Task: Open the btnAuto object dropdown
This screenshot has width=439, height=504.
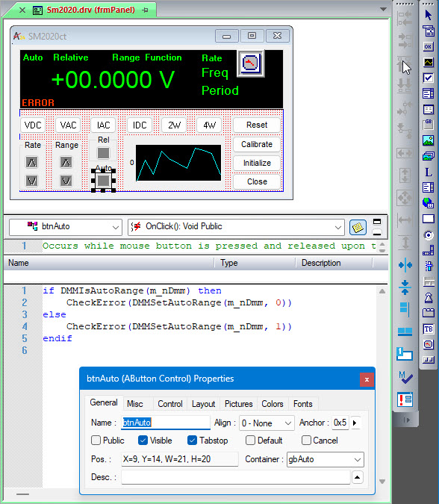Action: 116,228
